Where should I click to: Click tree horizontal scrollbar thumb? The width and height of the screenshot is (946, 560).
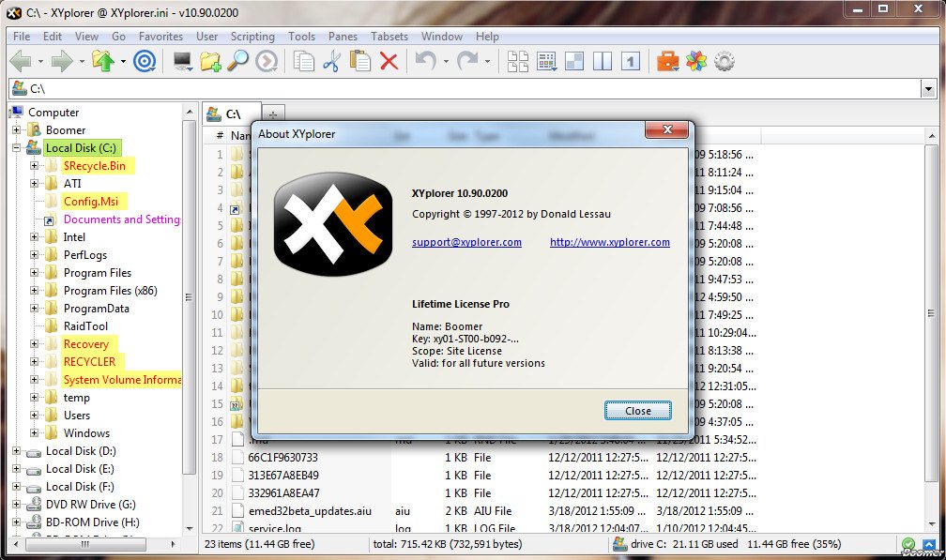[85, 544]
